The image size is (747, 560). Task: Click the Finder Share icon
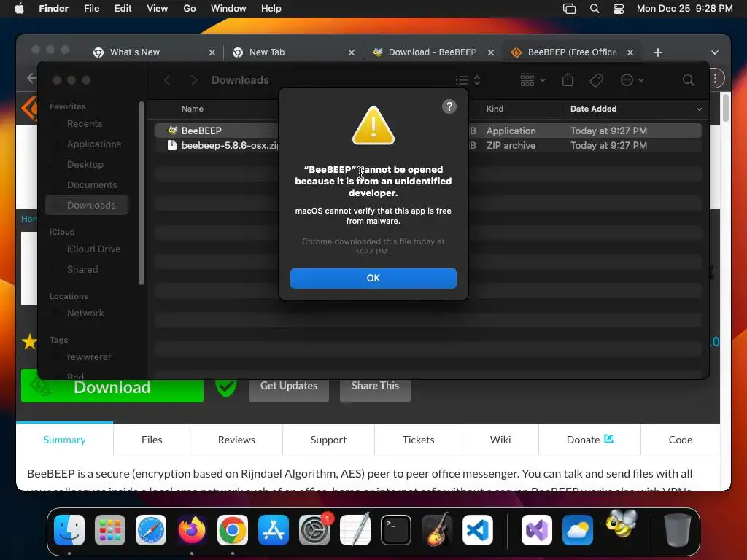(568, 79)
